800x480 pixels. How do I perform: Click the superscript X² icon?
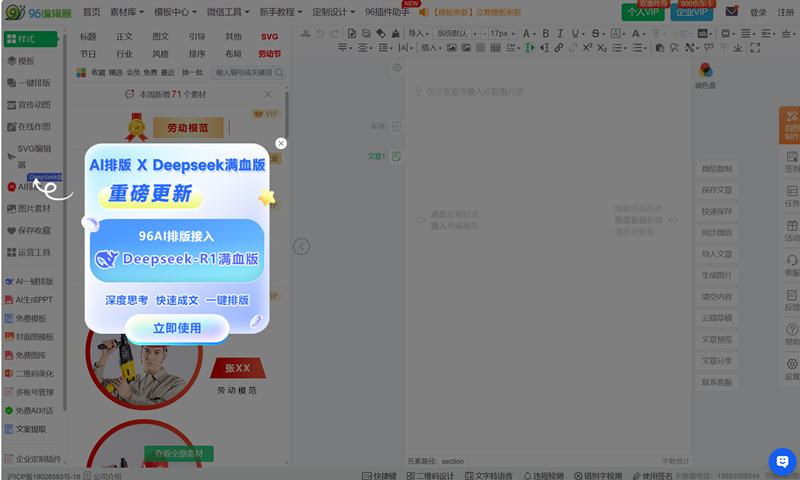[x=587, y=48]
